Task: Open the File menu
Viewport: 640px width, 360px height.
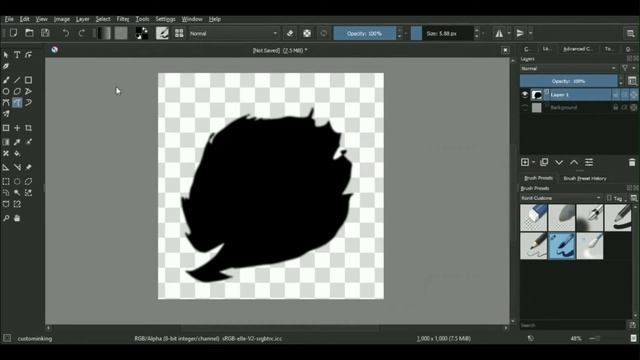Action: click(9, 19)
